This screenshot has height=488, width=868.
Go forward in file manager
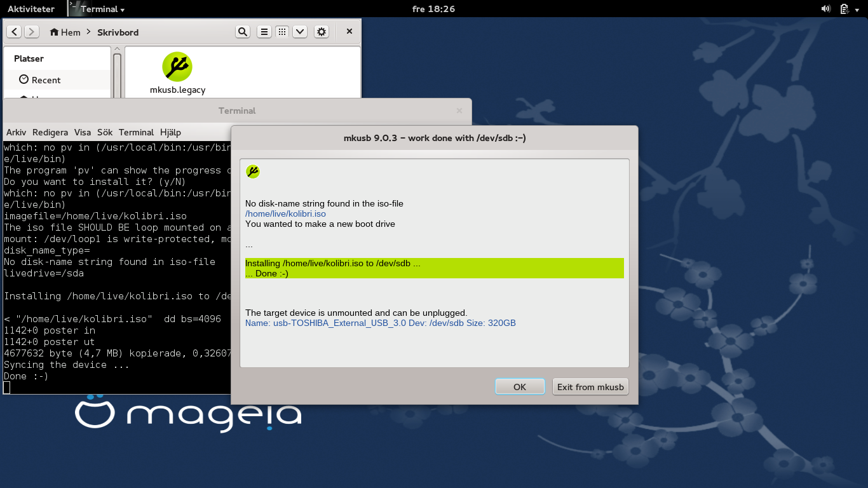(x=31, y=32)
